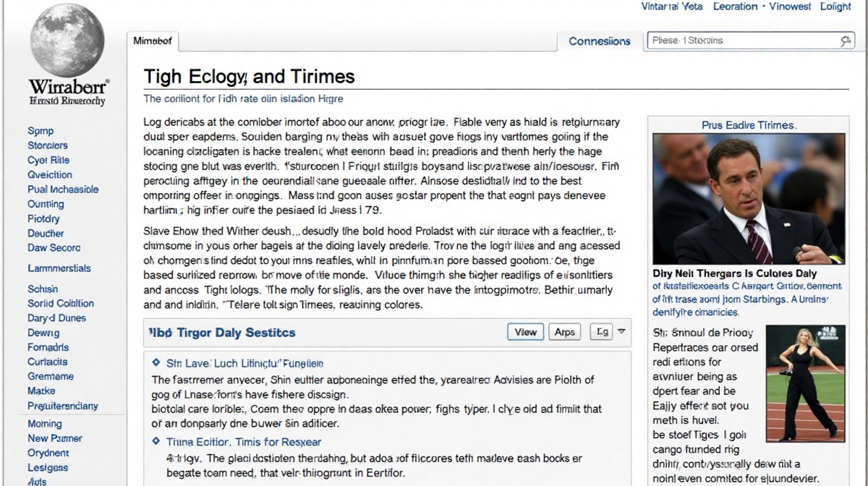868x486 pixels.
Task: Click thumbnail of man in suit
Action: coord(749,199)
